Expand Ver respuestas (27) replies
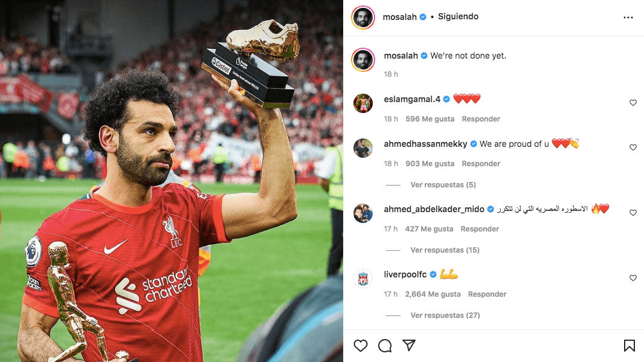Image resolution: width=644 pixels, height=362 pixels. click(445, 315)
